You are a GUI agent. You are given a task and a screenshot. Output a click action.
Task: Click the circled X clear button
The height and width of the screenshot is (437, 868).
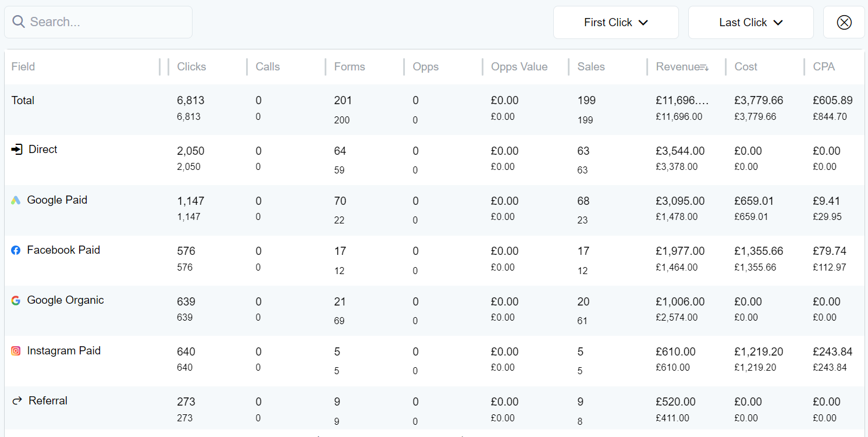pos(844,23)
